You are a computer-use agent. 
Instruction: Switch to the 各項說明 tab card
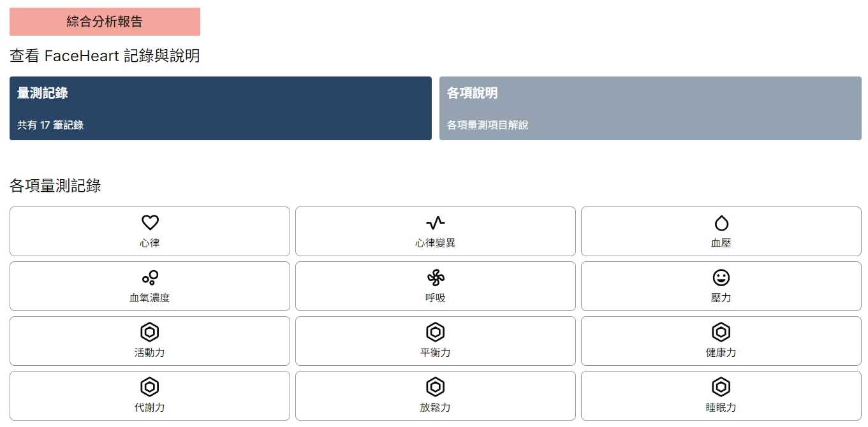(651, 108)
